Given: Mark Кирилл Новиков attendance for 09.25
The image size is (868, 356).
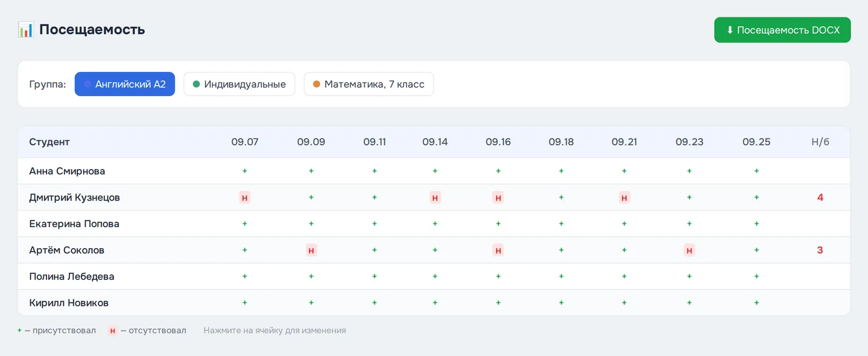Looking at the screenshot, I should 756,303.
